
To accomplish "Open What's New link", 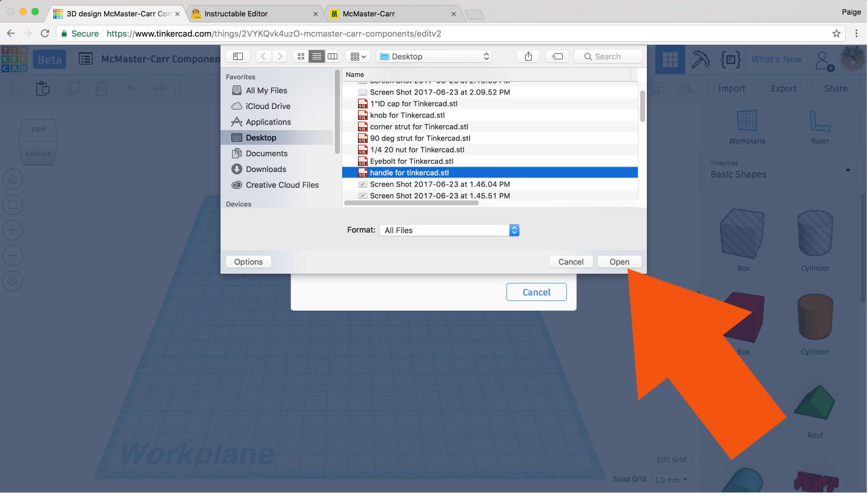I will tap(776, 59).
